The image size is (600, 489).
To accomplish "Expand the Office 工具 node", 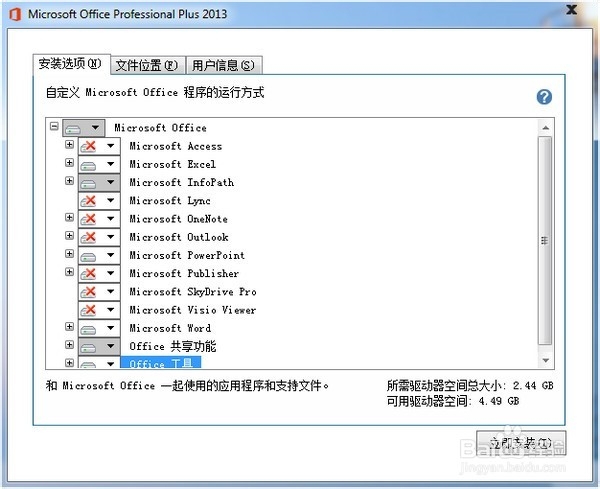I will pyautogui.click(x=69, y=362).
